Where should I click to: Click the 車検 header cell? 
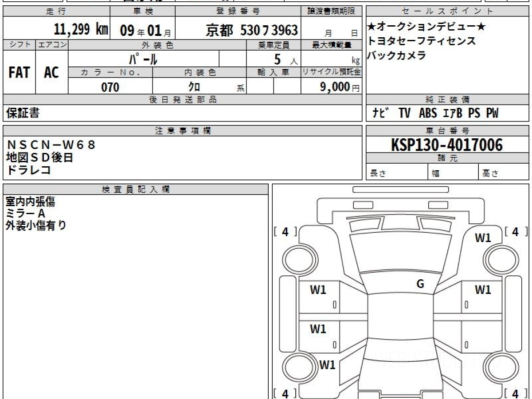(142, 12)
